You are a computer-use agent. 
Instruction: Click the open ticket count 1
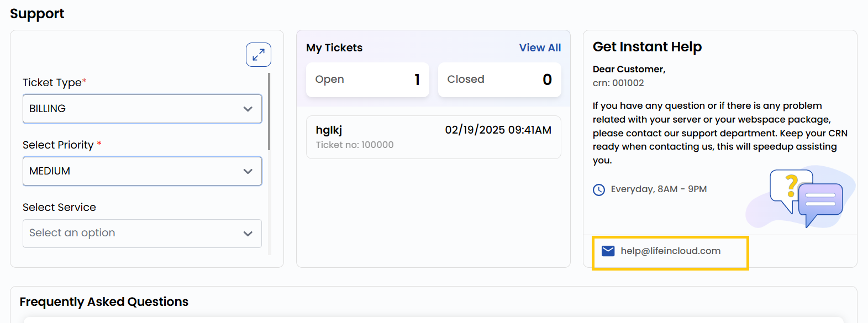417,80
